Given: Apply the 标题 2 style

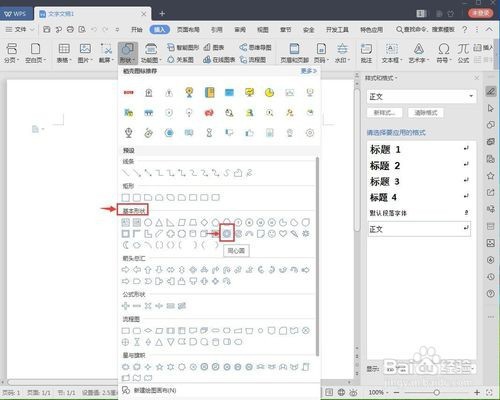Looking at the screenshot, I should [x=419, y=165].
